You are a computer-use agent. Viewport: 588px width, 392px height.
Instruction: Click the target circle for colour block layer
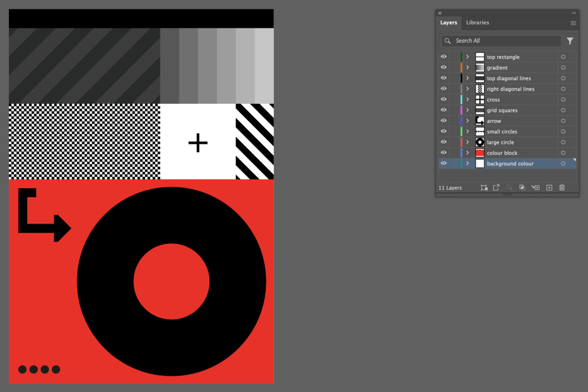tap(563, 153)
